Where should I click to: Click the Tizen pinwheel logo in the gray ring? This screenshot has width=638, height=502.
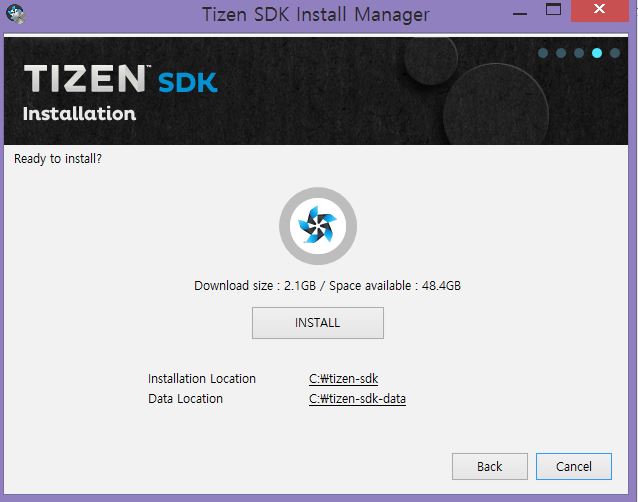tap(318, 226)
